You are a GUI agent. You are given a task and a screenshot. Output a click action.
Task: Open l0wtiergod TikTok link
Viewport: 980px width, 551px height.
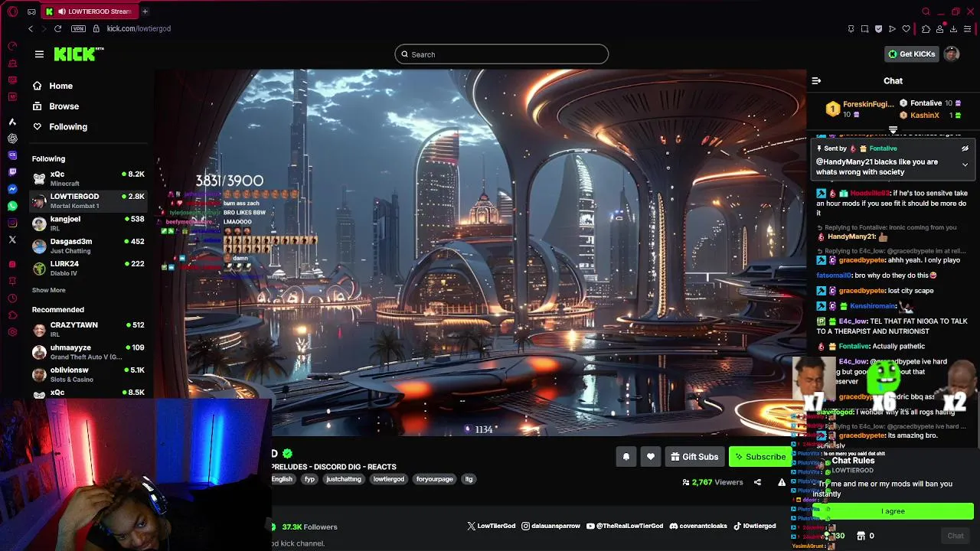pos(754,527)
